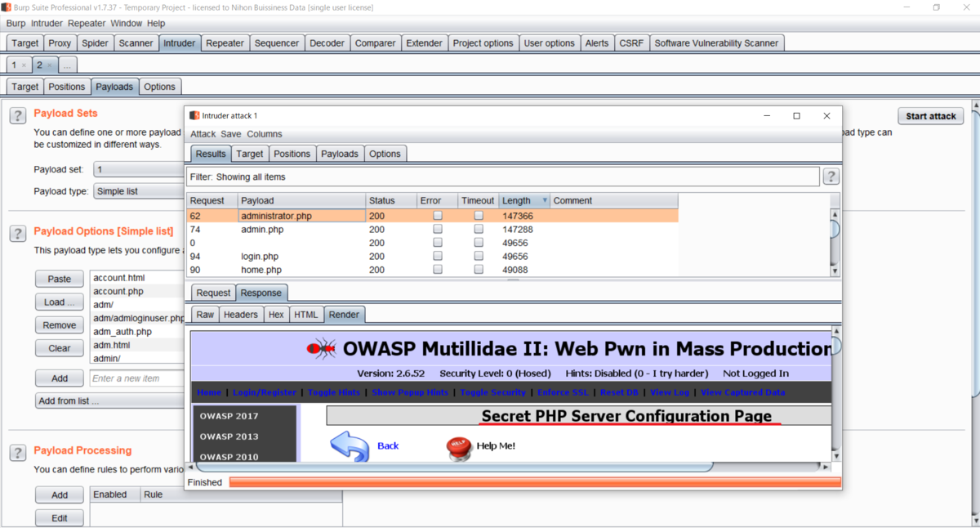The image size is (980, 528).
Task: Open the Positions tab in main Intruder window
Action: click(66, 87)
